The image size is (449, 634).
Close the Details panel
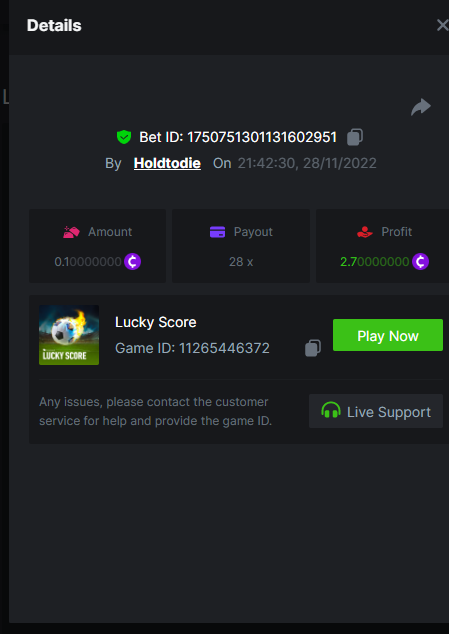point(443,25)
